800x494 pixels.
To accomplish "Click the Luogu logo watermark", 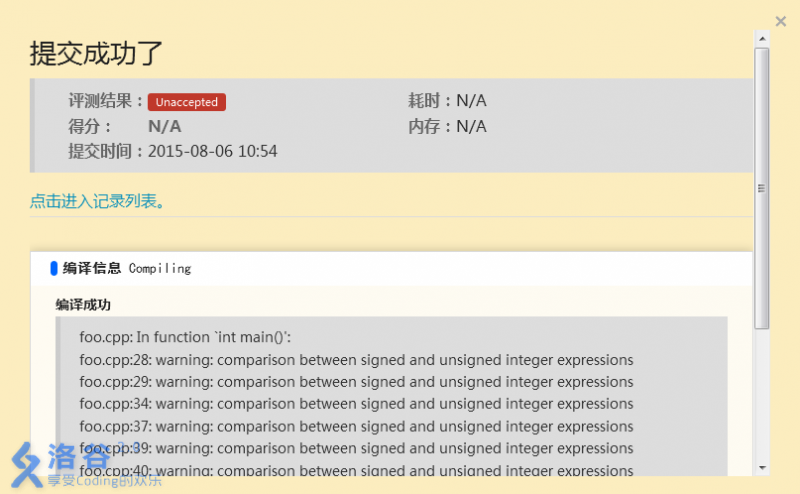I will pyautogui.click(x=60, y=460).
